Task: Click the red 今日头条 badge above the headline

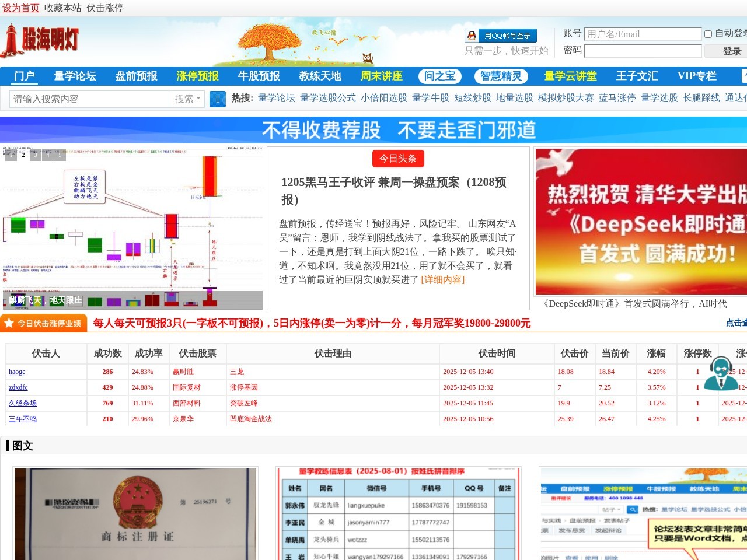Action: pyautogui.click(x=399, y=158)
